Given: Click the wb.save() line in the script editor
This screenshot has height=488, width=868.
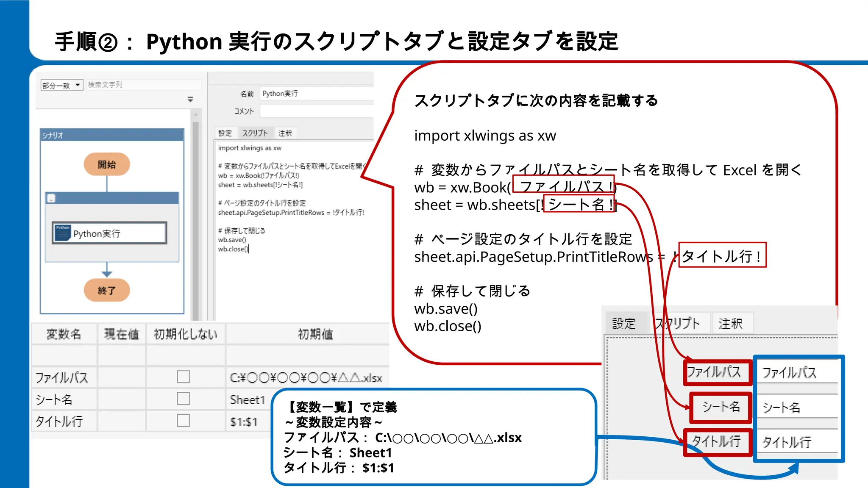Looking at the screenshot, I should coord(232,240).
